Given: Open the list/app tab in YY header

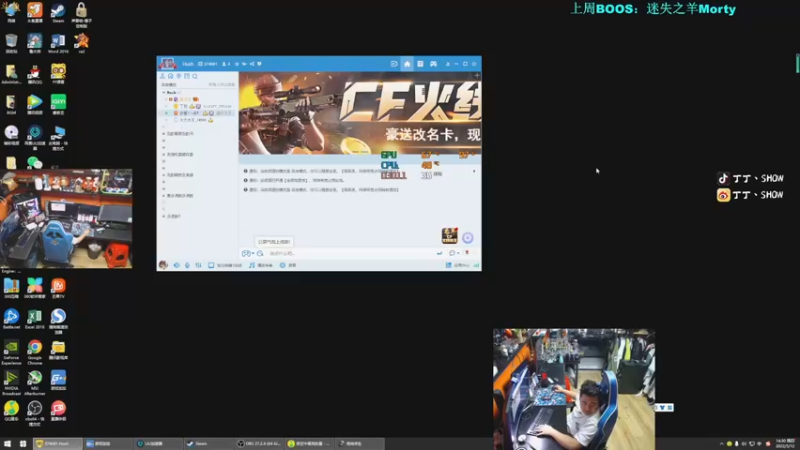Looking at the screenshot, I should click(x=420, y=64).
